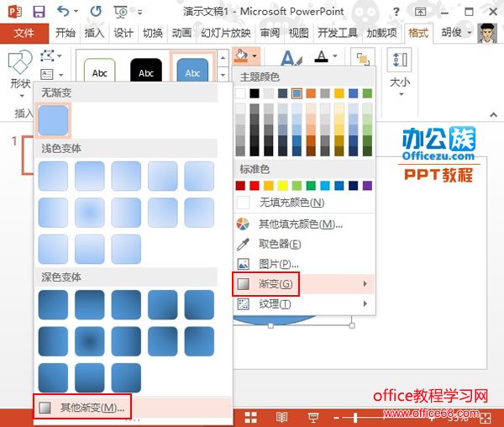The height and width of the screenshot is (427, 504).
Task: Click the Ribbon Display Options icon
Action: [420, 13]
